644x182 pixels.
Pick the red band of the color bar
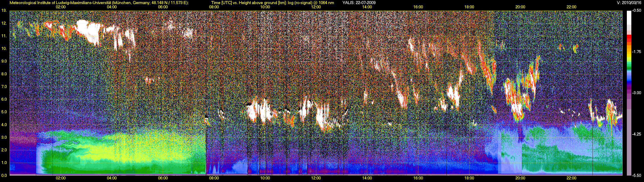coord(629,37)
